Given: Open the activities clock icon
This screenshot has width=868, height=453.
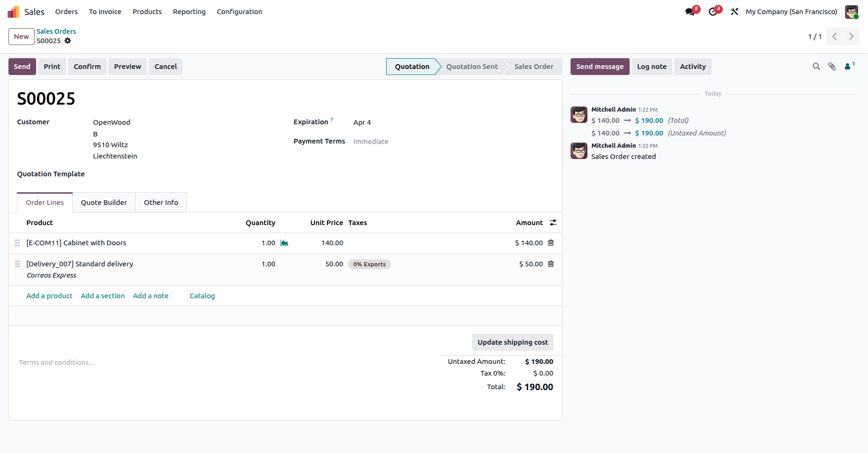Looking at the screenshot, I should (713, 12).
